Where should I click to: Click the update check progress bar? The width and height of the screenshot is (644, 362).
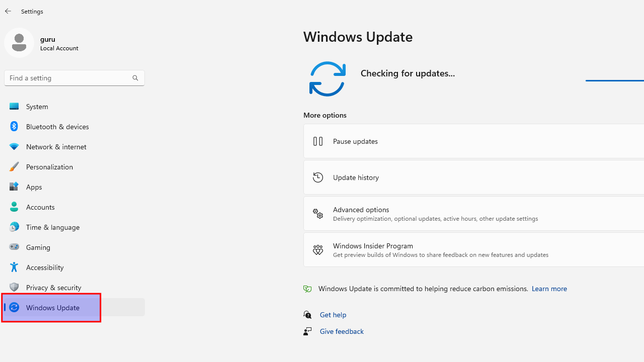615,80
